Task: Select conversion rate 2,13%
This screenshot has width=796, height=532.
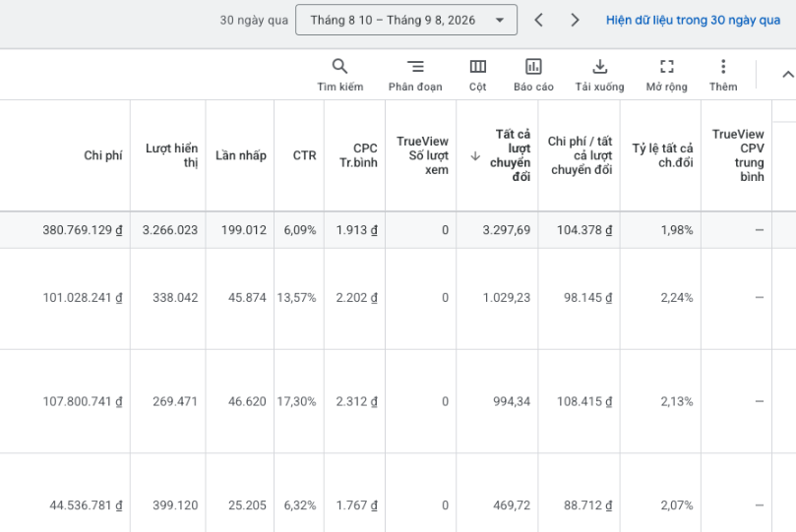Action: [677, 401]
